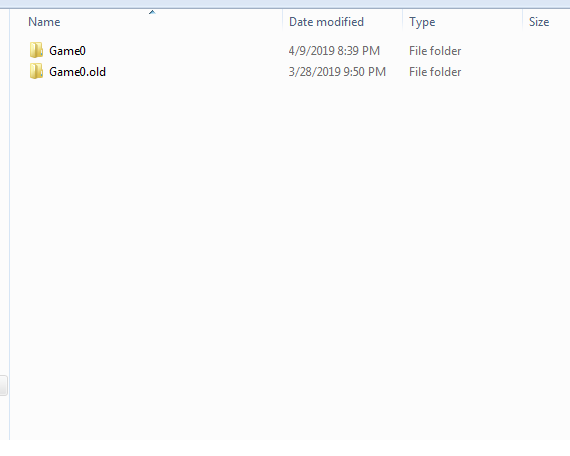Sort files by Name column header
This screenshot has height=456, width=570.
coord(44,22)
